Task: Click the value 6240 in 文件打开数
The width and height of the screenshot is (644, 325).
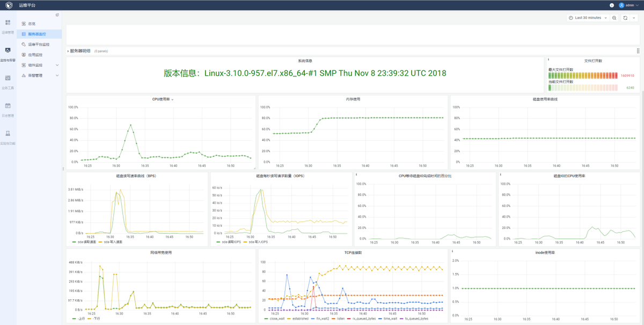Action: point(631,88)
